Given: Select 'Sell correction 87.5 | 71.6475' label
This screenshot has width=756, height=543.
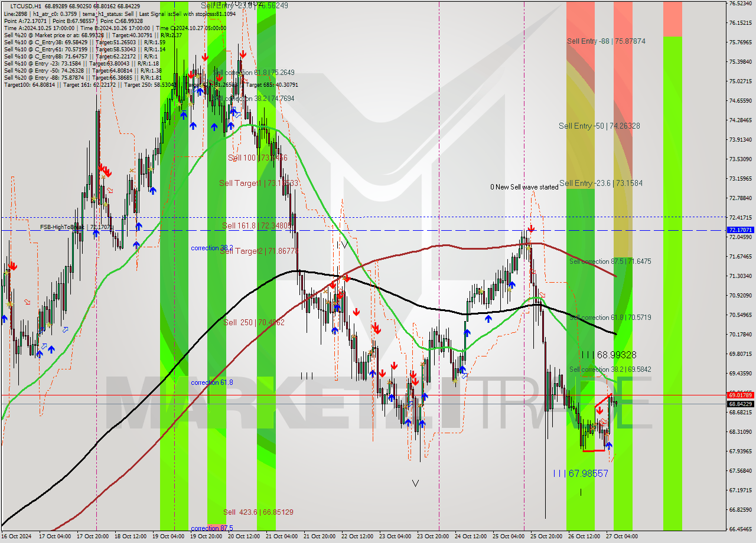Looking at the screenshot, I should (610, 261).
